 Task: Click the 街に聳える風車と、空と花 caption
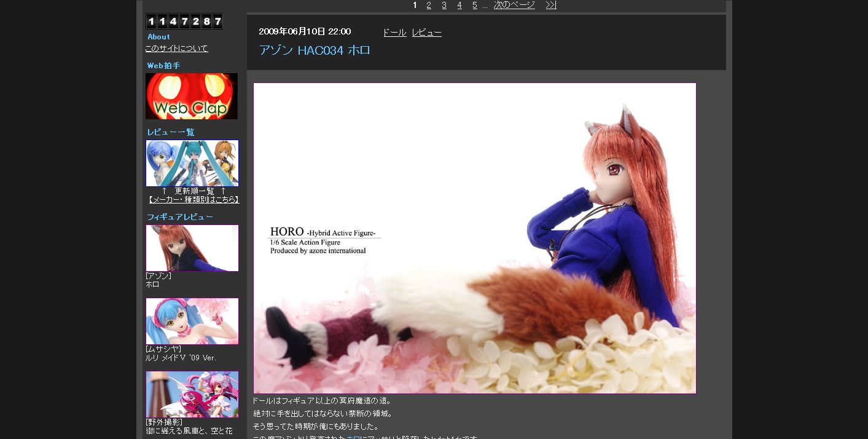(x=189, y=431)
